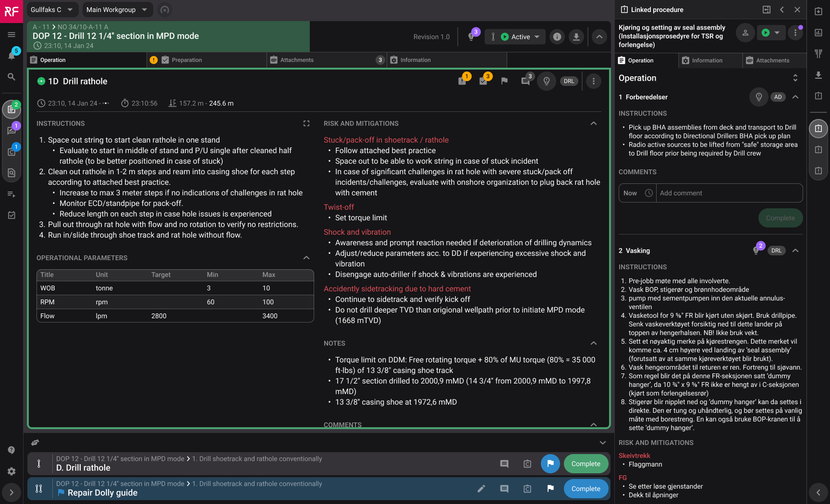
Task: Switch to the Preparation tab
Action: click(187, 60)
